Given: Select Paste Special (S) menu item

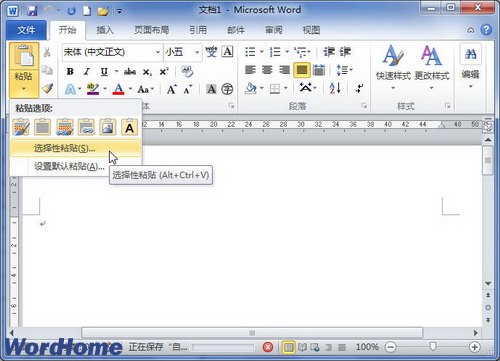Looking at the screenshot, I should pos(76,148).
